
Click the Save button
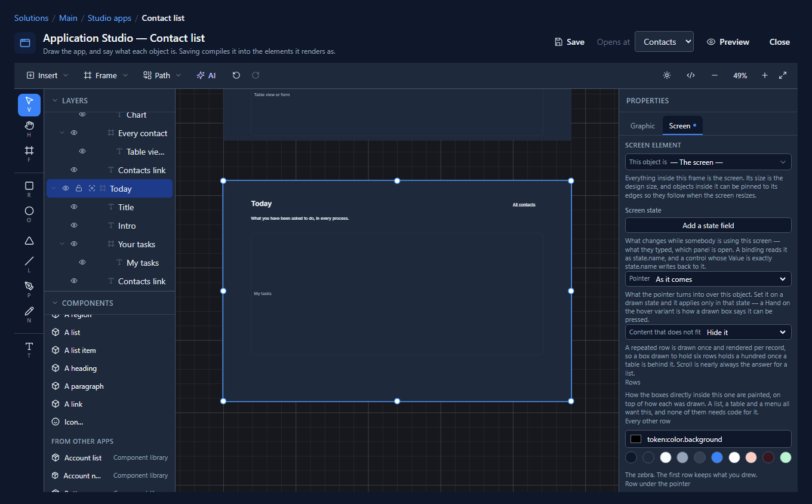click(x=570, y=42)
